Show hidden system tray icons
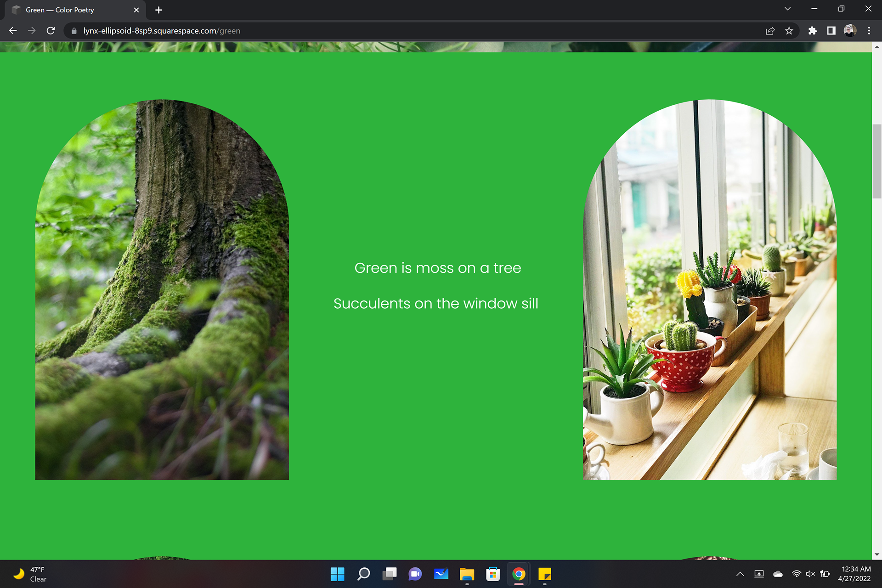 [740, 574]
